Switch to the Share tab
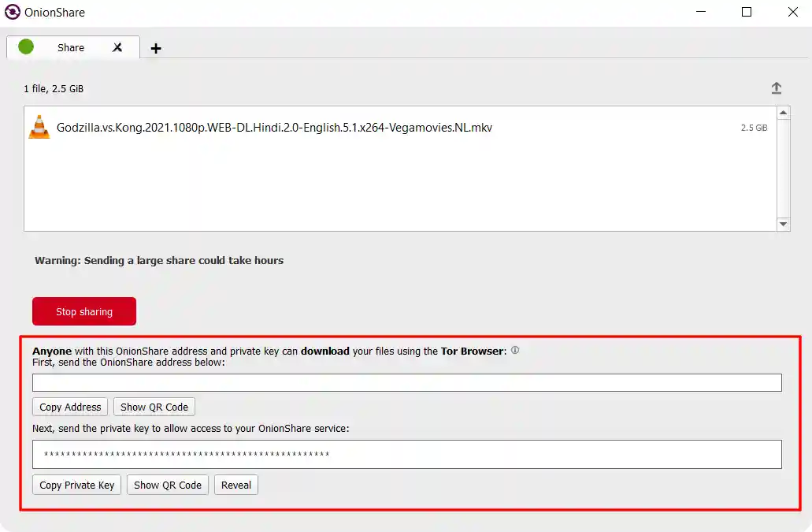 (70, 47)
